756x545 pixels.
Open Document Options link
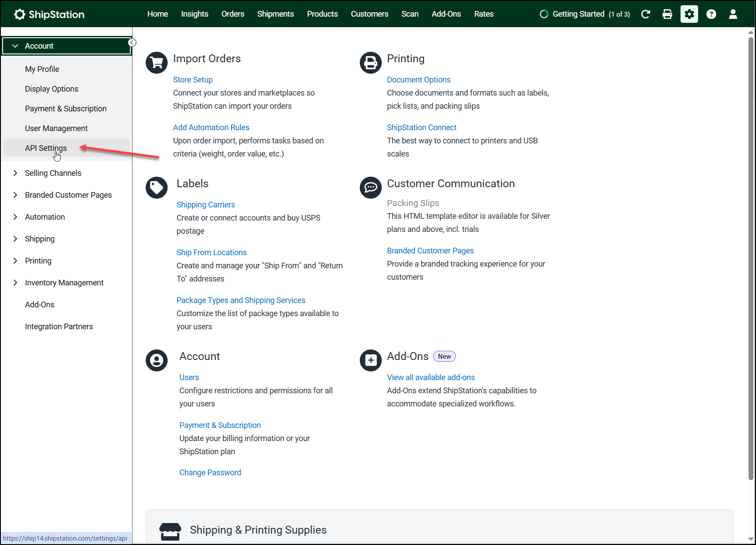coord(419,80)
